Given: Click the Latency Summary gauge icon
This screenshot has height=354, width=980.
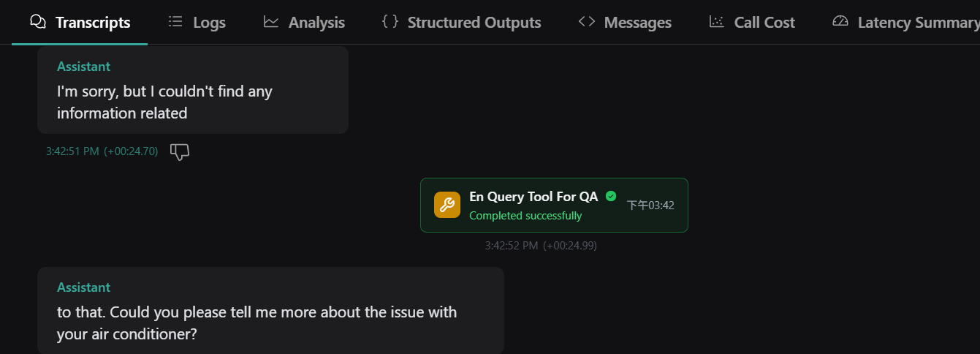Looking at the screenshot, I should [x=840, y=22].
